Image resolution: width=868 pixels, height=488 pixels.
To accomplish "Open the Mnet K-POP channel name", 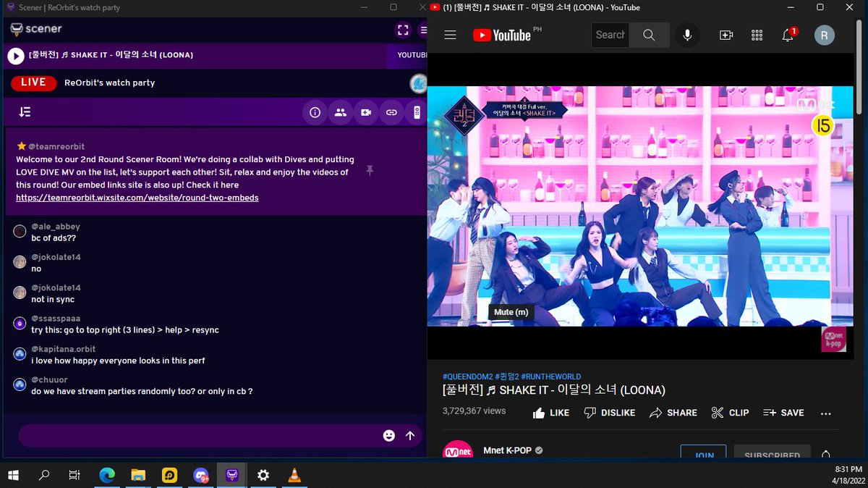I will point(507,450).
